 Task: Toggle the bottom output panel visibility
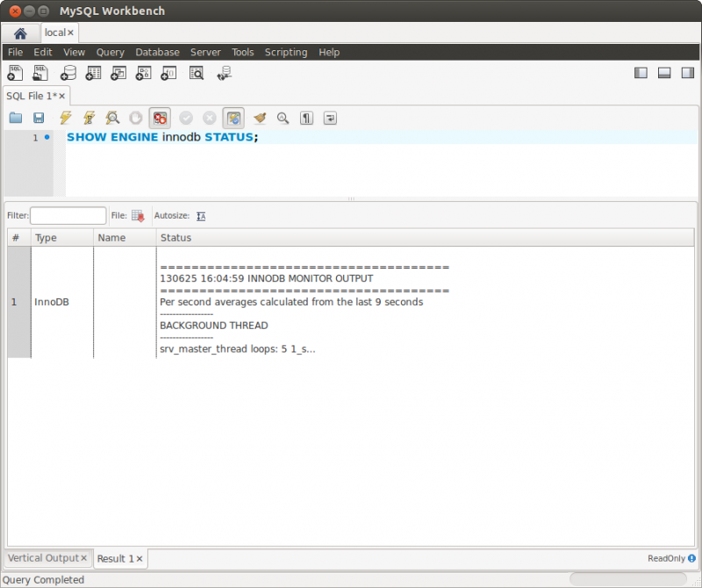[664, 73]
